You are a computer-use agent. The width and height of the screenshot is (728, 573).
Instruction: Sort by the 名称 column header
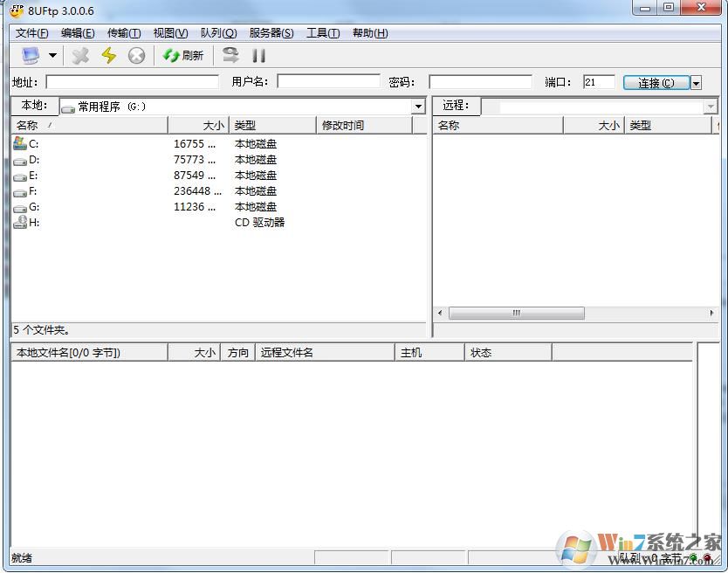tap(28, 124)
